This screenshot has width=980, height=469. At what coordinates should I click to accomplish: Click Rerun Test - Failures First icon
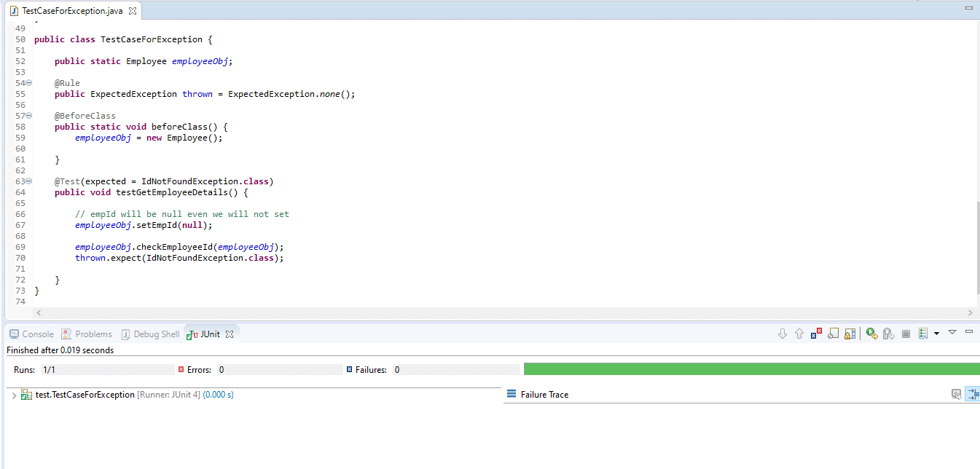(888, 334)
